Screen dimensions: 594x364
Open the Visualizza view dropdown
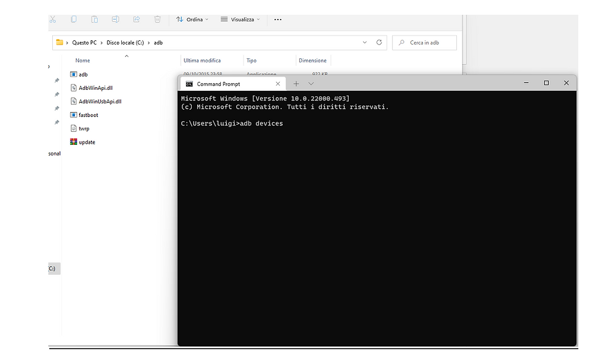tap(241, 20)
